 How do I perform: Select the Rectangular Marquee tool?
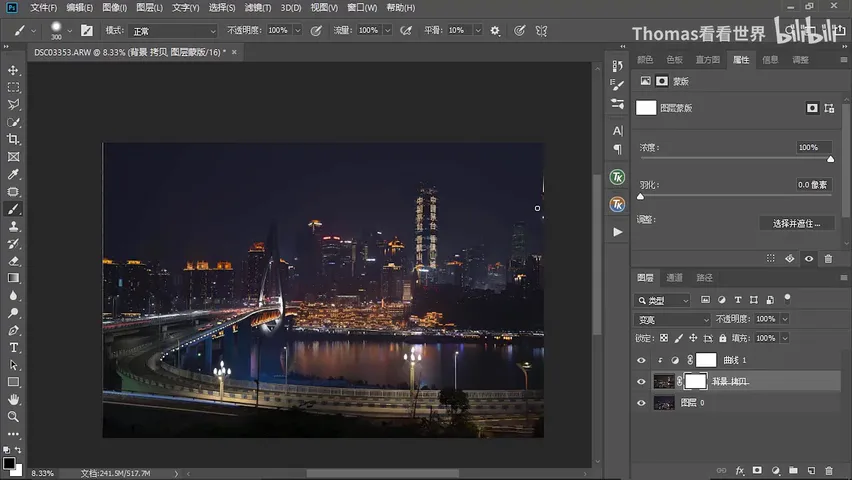(x=13, y=88)
